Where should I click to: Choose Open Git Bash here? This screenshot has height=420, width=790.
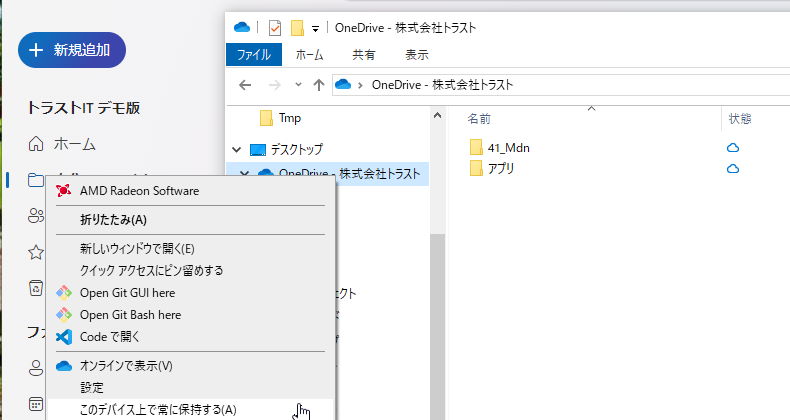click(130, 315)
